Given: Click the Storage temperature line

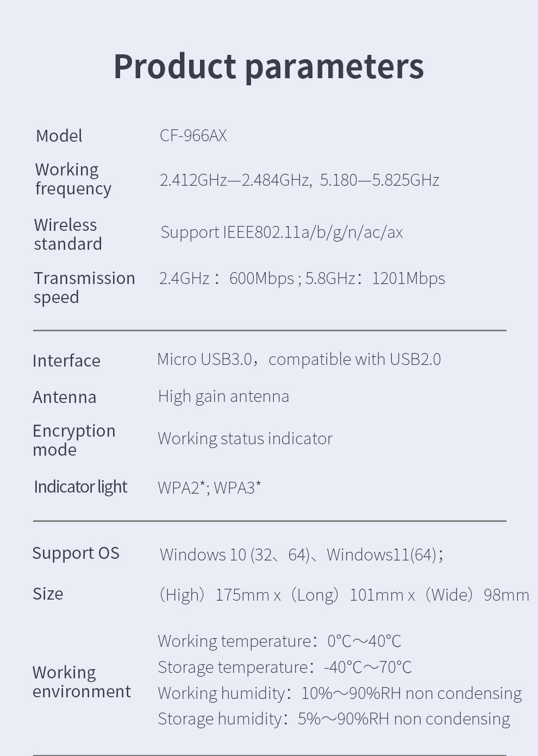Looking at the screenshot, I should [x=285, y=667].
